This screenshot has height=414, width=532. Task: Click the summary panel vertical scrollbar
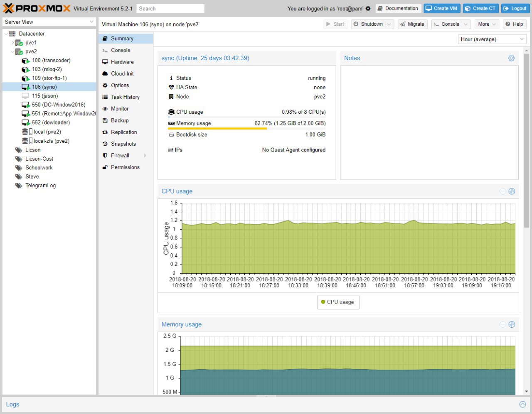pyautogui.click(x=526, y=140)
